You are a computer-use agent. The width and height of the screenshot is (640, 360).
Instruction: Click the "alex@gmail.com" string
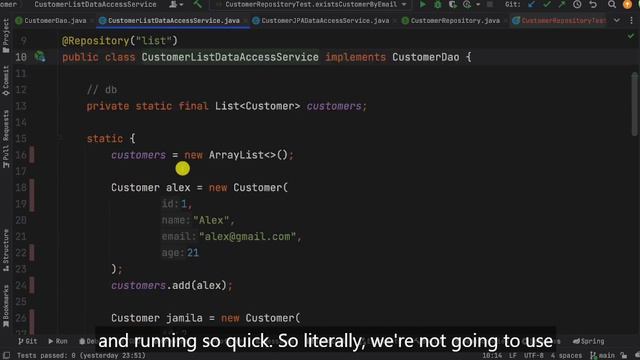pyautogui.click(x=247, y=236)
